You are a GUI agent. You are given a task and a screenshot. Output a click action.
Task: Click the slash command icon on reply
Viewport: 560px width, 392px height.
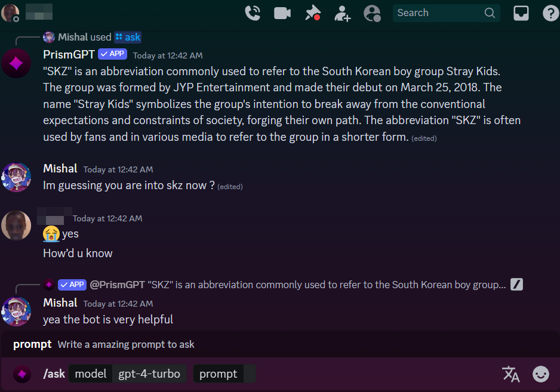[x=516, y=285]
